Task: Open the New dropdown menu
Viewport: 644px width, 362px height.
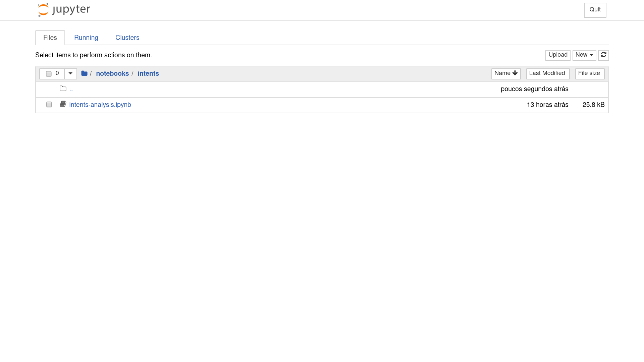Action: coord(584,55)
